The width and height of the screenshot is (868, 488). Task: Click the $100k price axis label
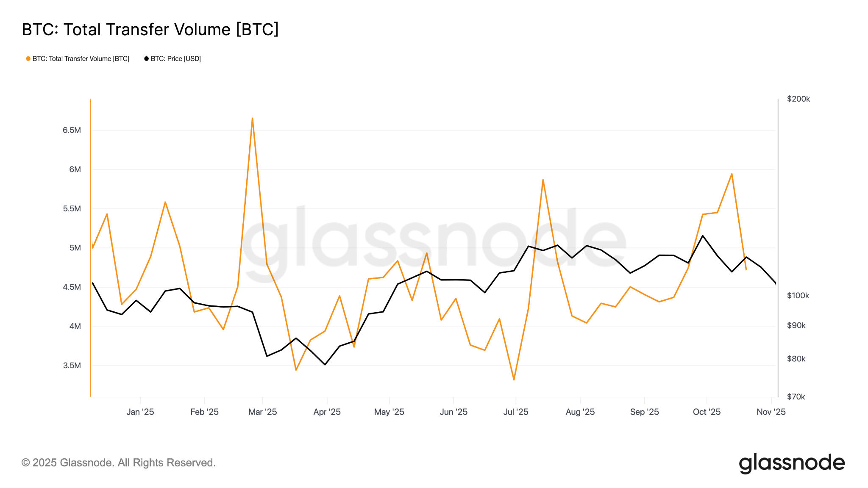(798, 296)
